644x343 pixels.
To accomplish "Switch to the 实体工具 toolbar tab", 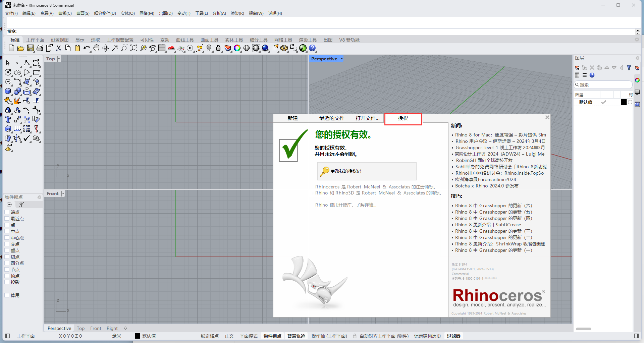I will click(x=234, y=40).
